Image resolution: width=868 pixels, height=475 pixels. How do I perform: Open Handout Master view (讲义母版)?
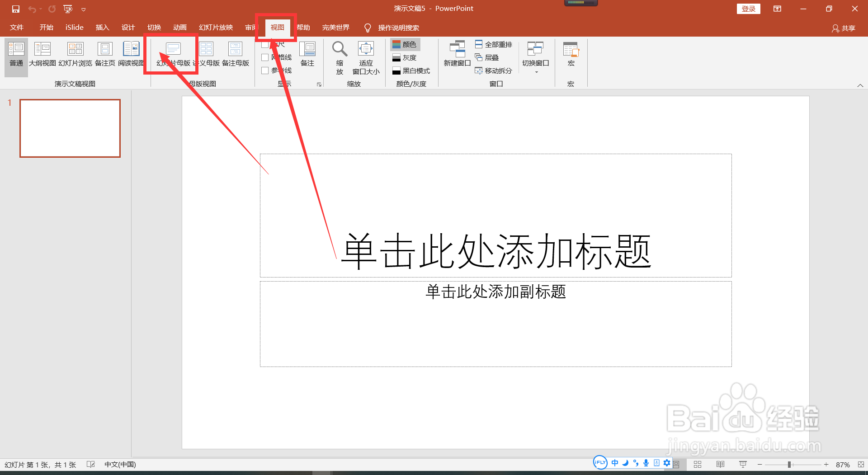(206, 55)
